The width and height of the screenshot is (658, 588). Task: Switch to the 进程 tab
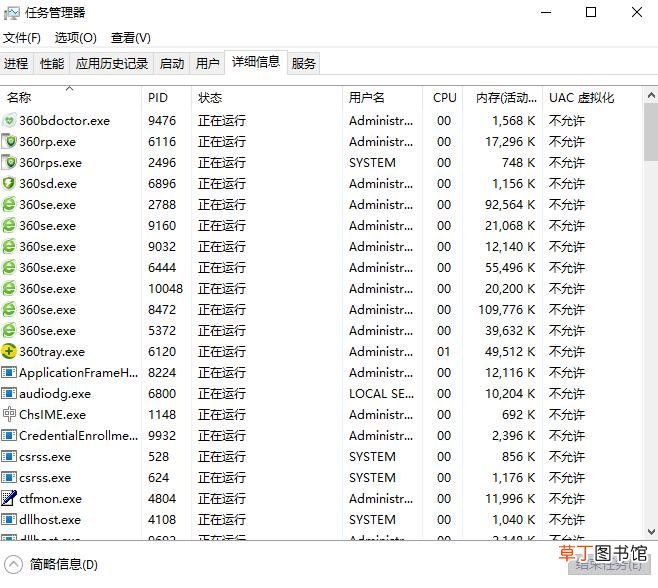[x=16, y=64]
